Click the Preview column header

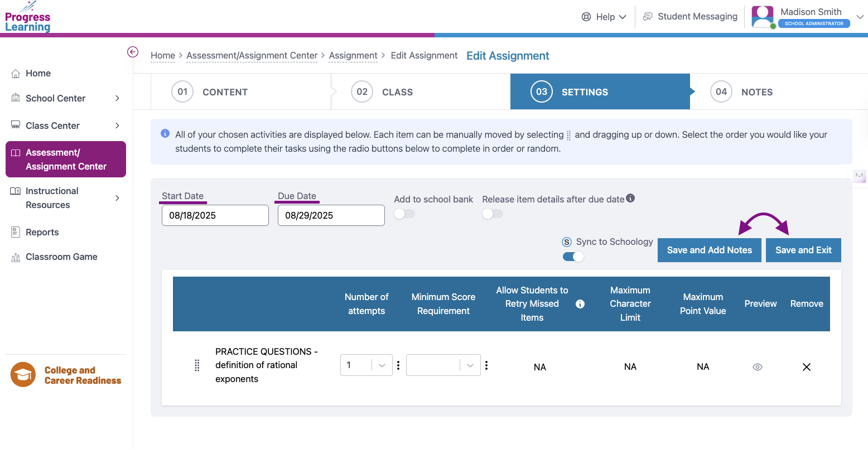pyautogui.click(x=760, y=304)
